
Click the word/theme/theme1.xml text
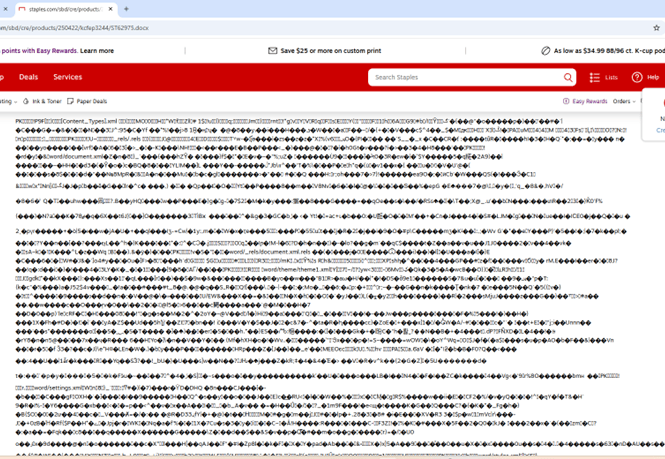point(299,270)
